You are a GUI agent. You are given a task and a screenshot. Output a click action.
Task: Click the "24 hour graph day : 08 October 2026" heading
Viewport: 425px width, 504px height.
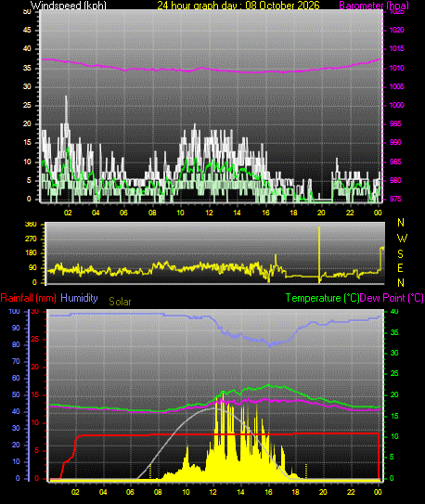pos(238,6)
